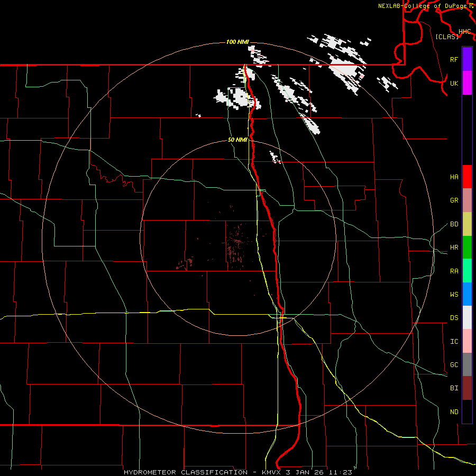Click the HHC product label

(464, 32)
